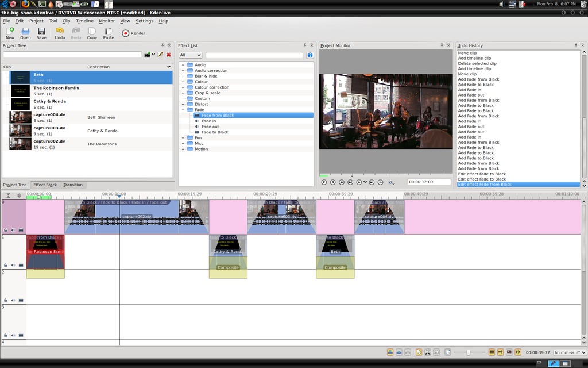588x368 pixels.
Task: Hide video on timeline track 2
Action: point(21,300)
